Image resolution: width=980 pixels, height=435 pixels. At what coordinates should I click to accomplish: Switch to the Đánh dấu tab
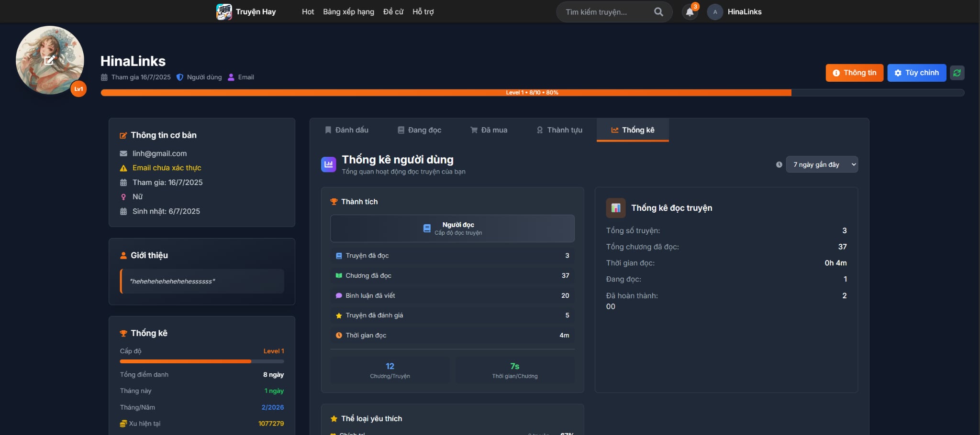pos(347,130)
